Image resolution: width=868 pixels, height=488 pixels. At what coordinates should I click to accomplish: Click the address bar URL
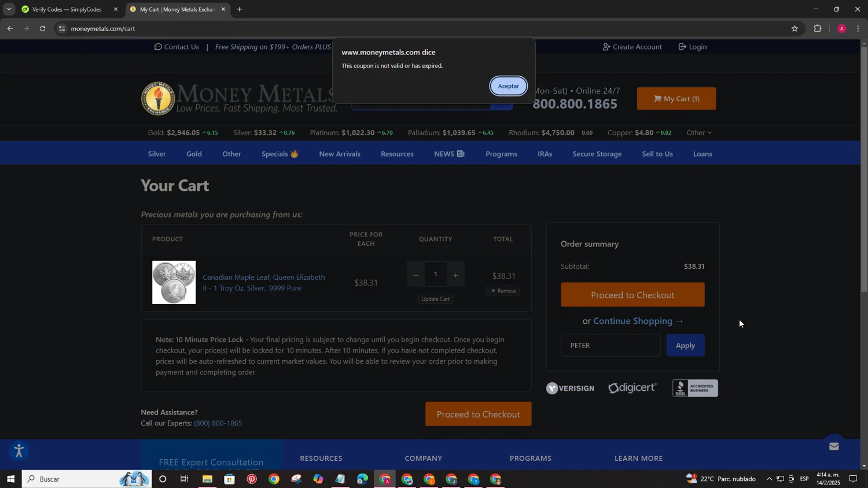(x=103, y=28)
